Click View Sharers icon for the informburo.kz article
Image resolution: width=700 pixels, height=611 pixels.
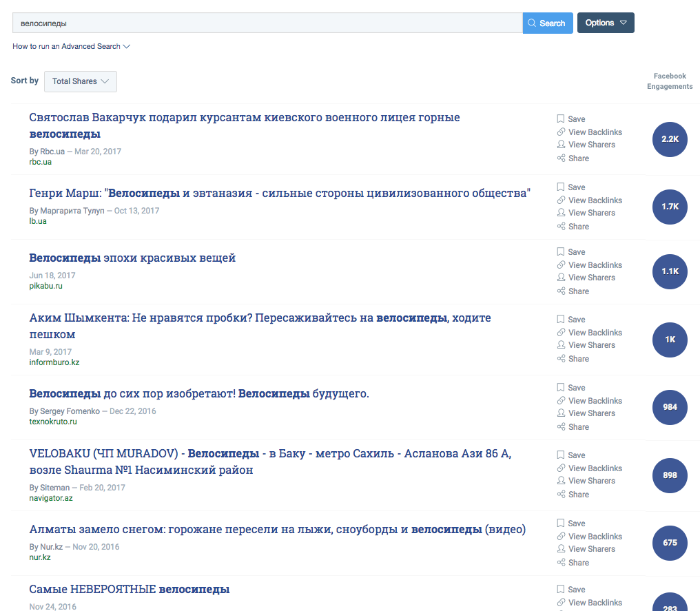point(561,344)
